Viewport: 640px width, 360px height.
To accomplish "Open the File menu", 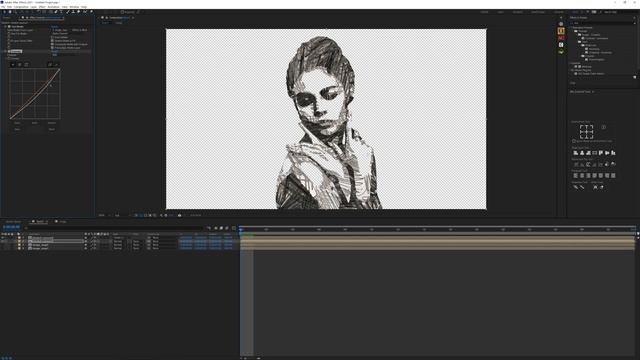I will click(3, 7).
